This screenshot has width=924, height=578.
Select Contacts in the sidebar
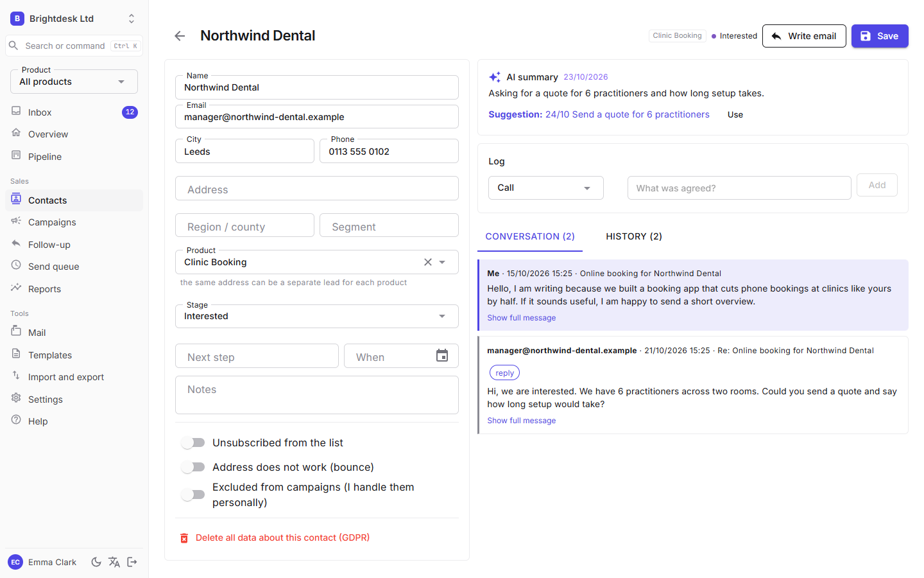pyautogui.click(x=74, y=200)
